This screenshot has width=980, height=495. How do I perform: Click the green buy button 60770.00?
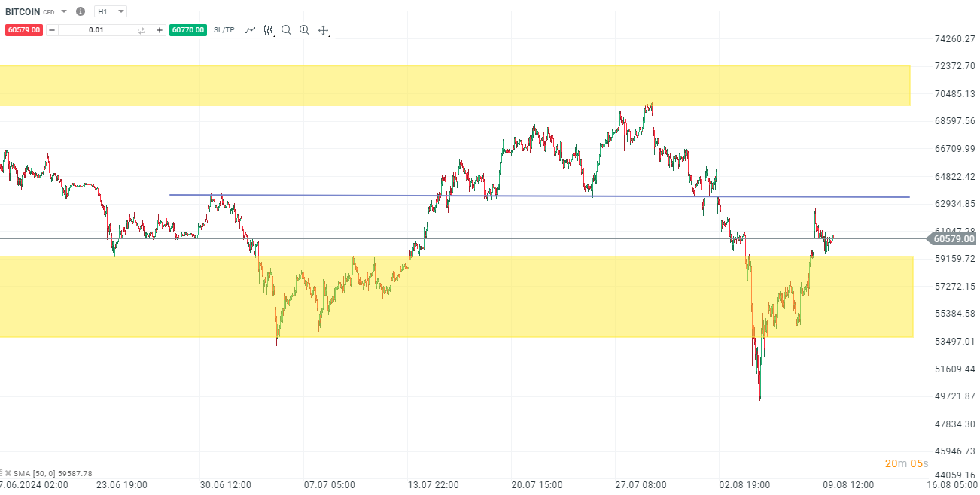[187, 29]
